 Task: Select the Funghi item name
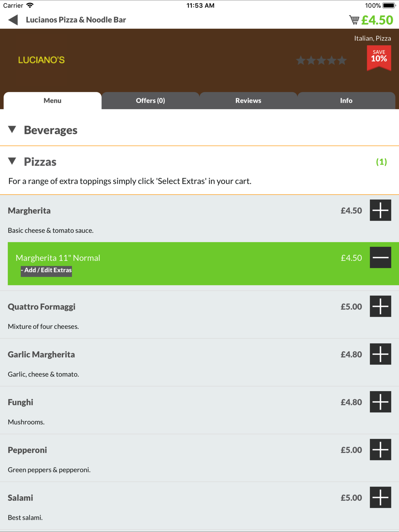pyautogui.click(x=20, y=402)
